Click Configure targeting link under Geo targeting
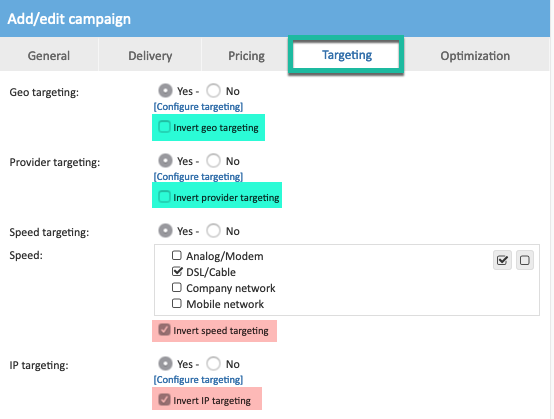 (x=198, y=107)
